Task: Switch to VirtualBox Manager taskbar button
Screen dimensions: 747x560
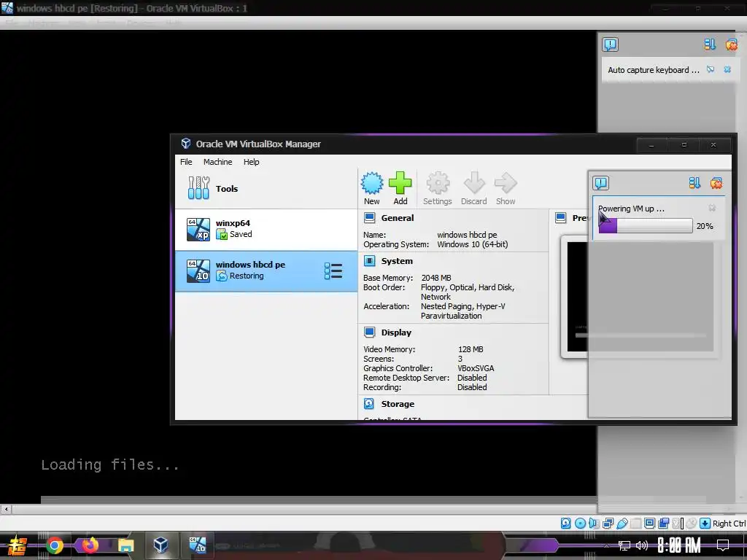Action: tap(160, 545)
